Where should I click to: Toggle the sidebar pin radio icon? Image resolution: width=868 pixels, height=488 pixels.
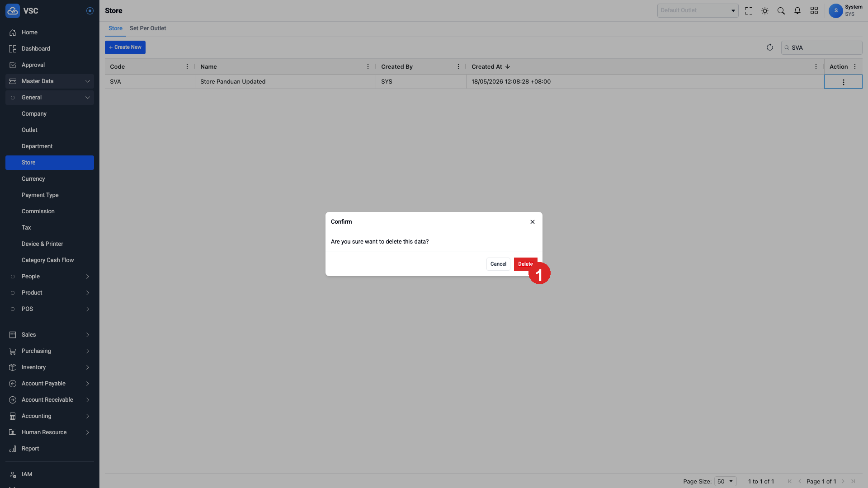[90, 11]
